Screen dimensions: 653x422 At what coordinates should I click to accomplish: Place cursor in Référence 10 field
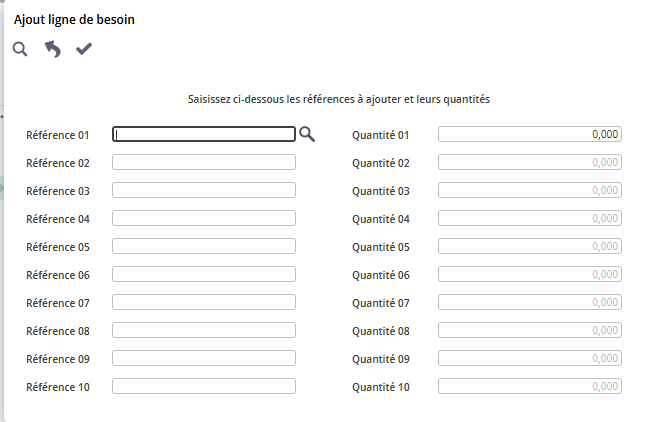pyautogui.click(x=204, y=386)
